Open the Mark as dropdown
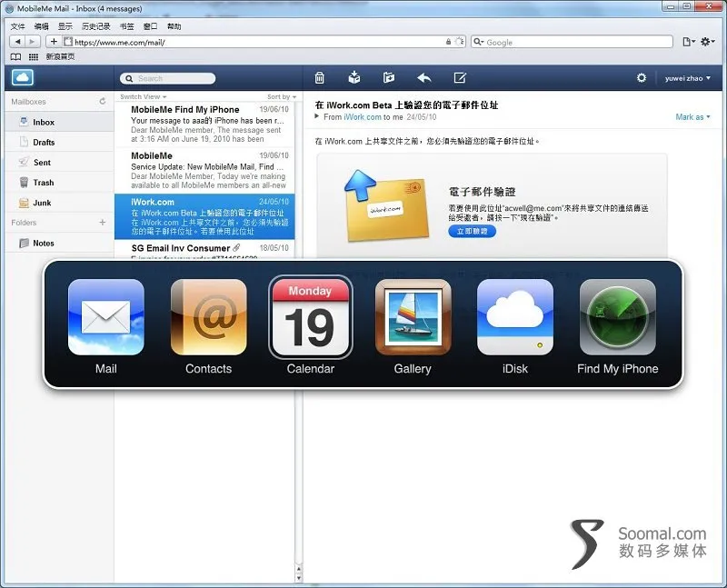This screenshot has height=588, width=727. point(692,117)
